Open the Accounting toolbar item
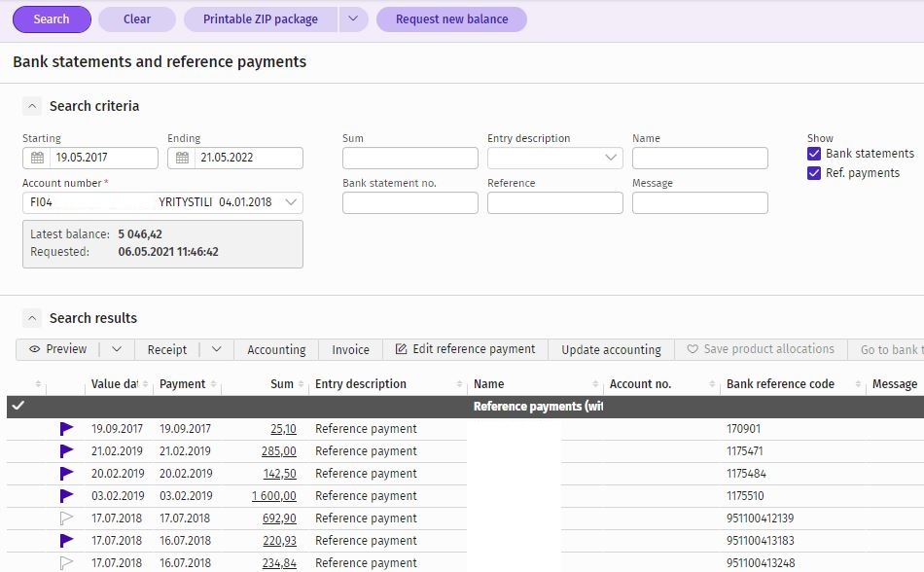The width and height of the screenshot is (924, 572). [276, 350]
